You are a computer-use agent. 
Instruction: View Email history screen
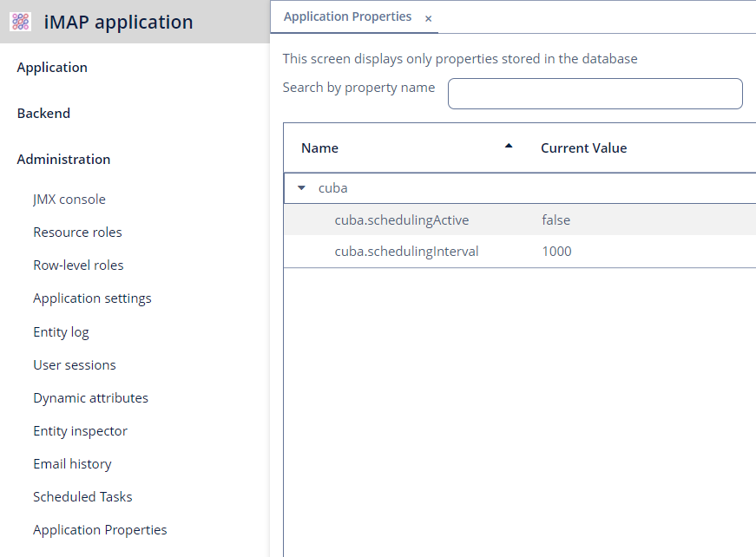[72, 464]
